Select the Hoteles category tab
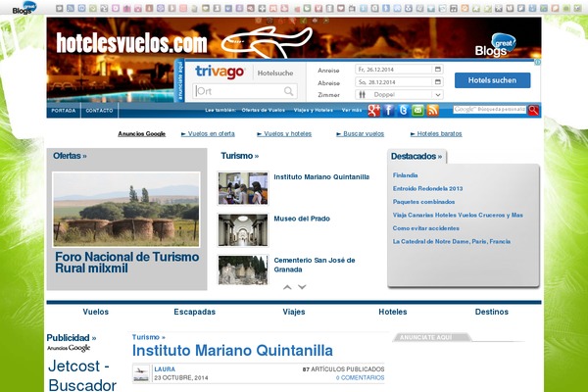 tap(393, 312)
